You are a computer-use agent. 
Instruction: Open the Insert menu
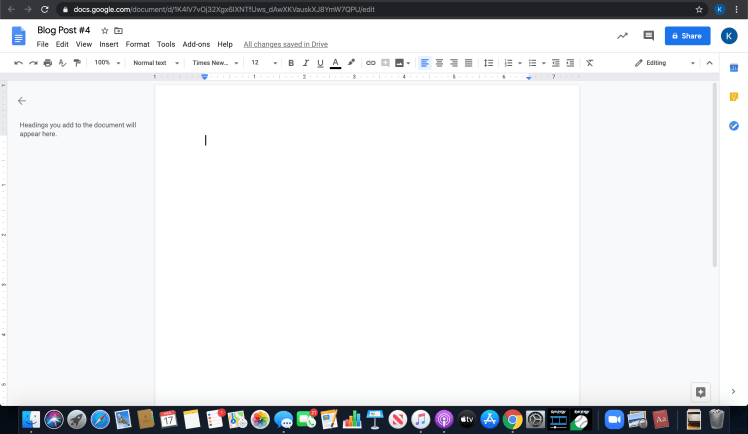pos(108,45)
